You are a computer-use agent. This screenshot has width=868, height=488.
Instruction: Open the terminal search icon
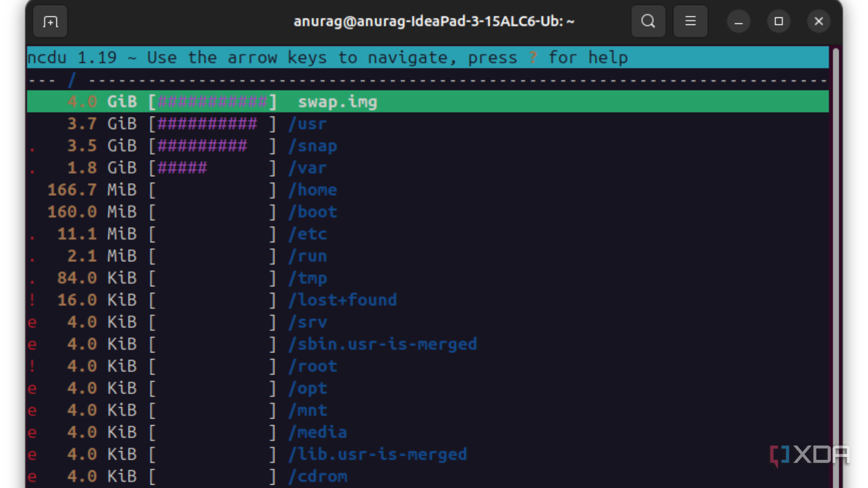[x=648, y=22]
